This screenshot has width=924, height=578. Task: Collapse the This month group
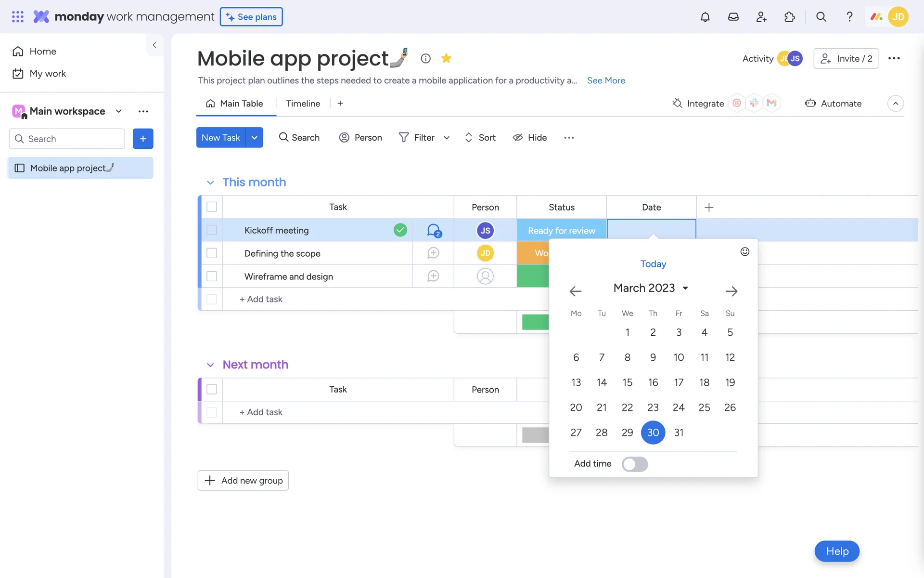pyautogui.click(x=210, y=183)
